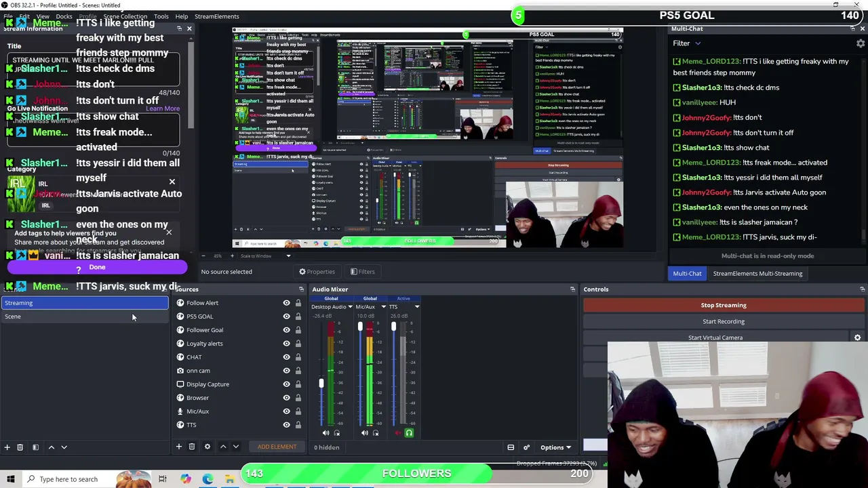Toggle visibility of Follower Goal source
Viewport: 868px width, 488px height.
pyautogui.click(x=286, y=330)
